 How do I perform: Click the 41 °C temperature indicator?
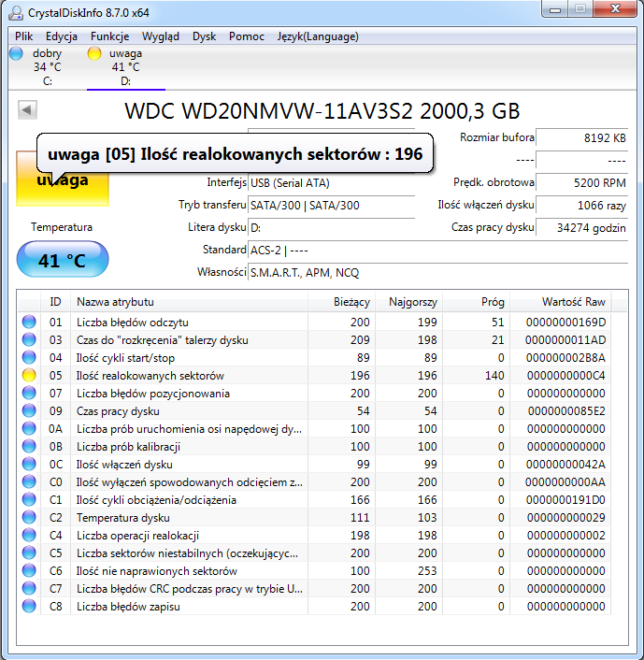(x=63, y=259)
